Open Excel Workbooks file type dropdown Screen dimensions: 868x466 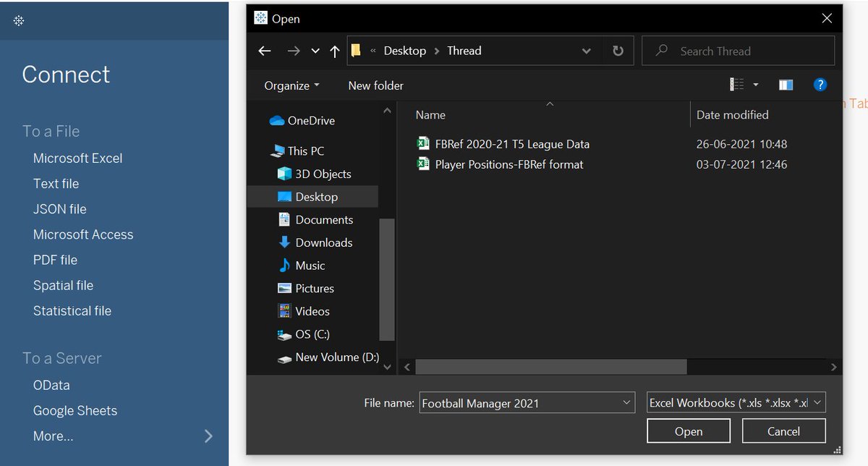coord(736,403)
